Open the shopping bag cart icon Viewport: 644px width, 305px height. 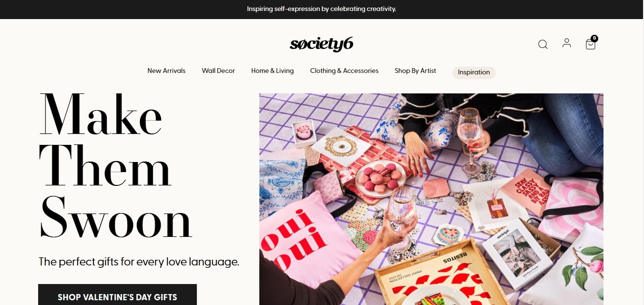(590, 44)
